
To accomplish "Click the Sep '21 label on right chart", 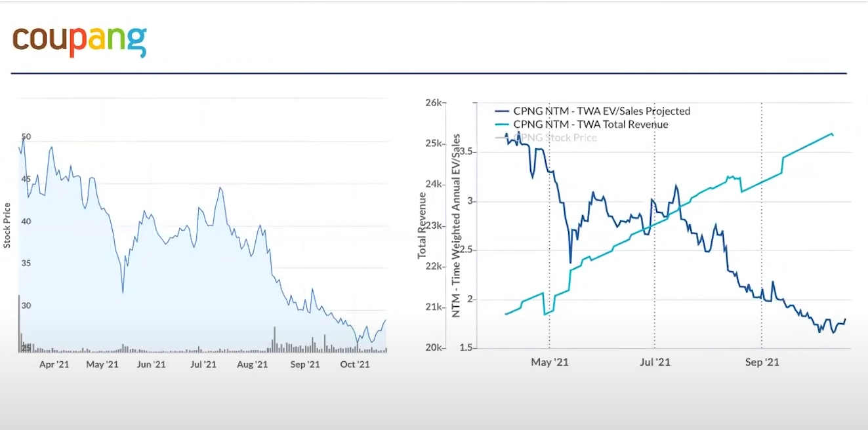I will (762, 362).
